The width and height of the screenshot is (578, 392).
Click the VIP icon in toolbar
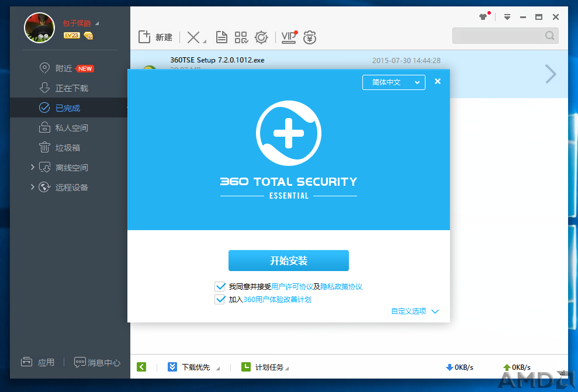[289, 37]
